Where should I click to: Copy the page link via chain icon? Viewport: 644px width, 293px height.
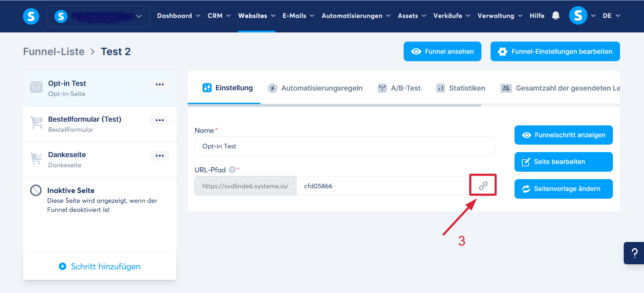[483, 186]
